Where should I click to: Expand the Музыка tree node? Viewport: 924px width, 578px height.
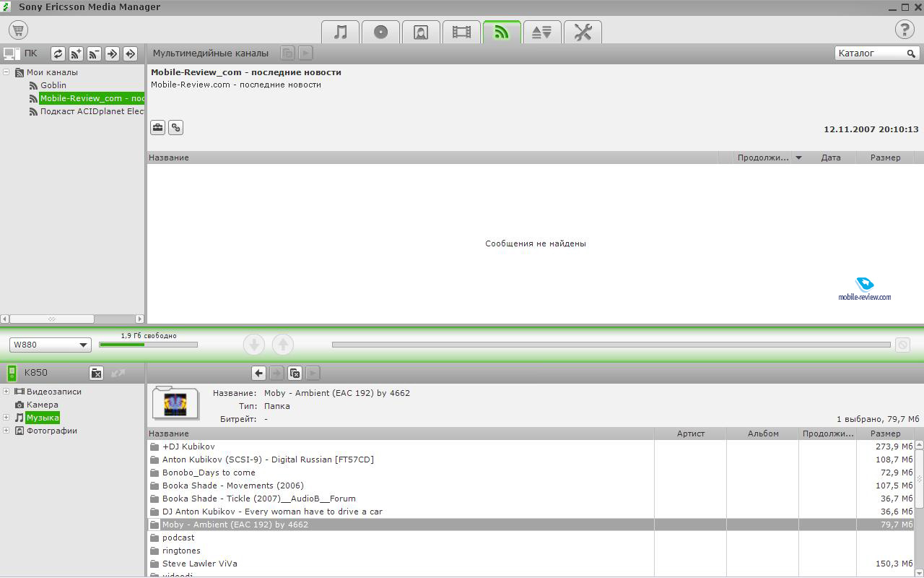[6, 418]
